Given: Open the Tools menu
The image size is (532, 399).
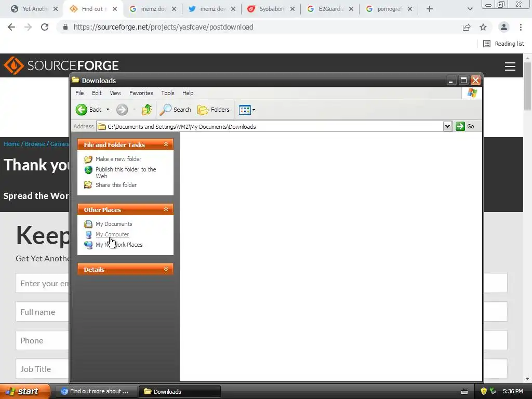Looking at the screenshot, I should pyautogui.click(x=168, y=93).
